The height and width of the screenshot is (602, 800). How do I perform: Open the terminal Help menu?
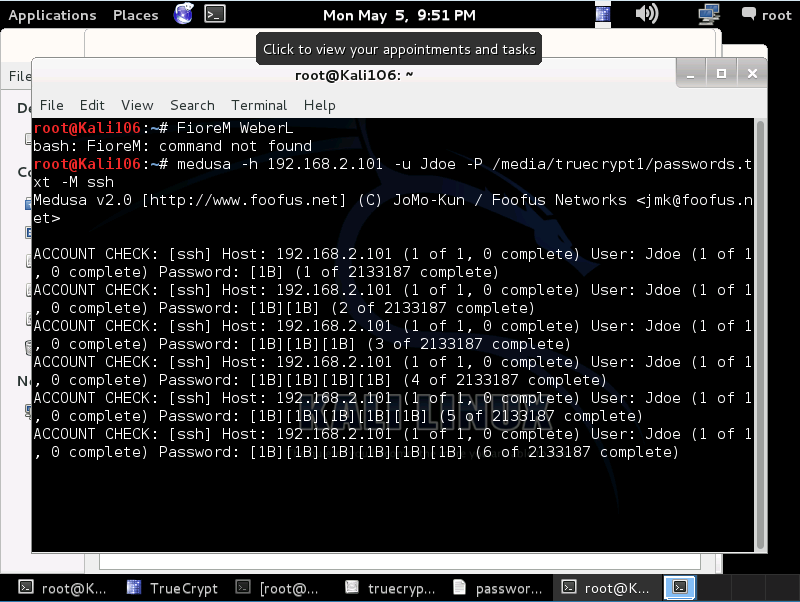[319, 105]
